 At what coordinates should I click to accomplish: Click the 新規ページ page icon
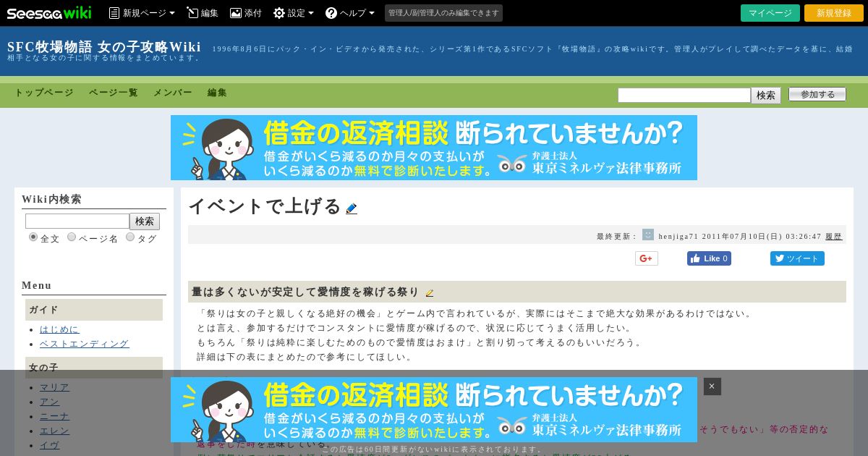(114, 13)
